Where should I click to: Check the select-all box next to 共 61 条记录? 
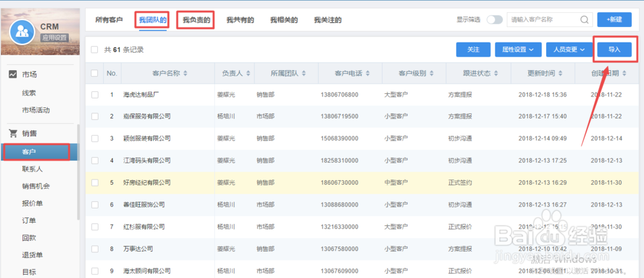tap(95, 50)
